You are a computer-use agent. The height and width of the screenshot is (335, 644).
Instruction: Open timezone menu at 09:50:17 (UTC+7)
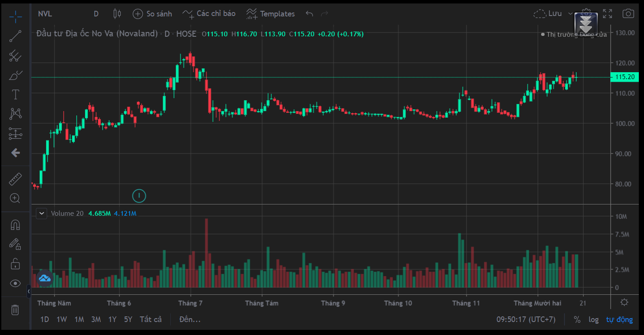pyautogui.click(x=526, y=319)
